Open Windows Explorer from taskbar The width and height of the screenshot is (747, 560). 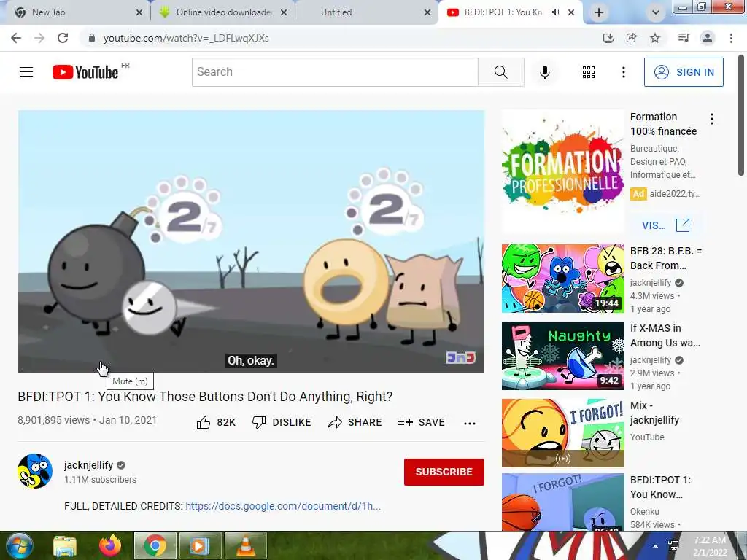(x=65, y=545)
